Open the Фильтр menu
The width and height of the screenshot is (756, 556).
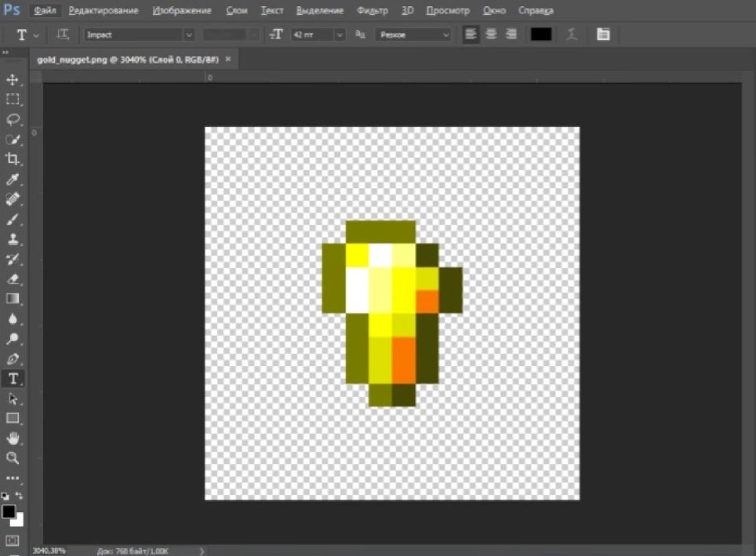coord(372,11)
